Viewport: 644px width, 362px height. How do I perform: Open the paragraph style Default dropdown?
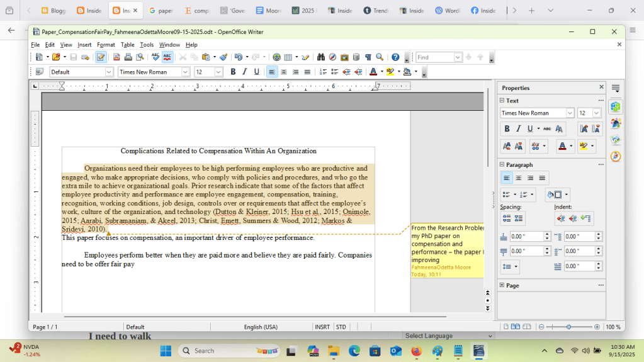click(x=108, y=72)
